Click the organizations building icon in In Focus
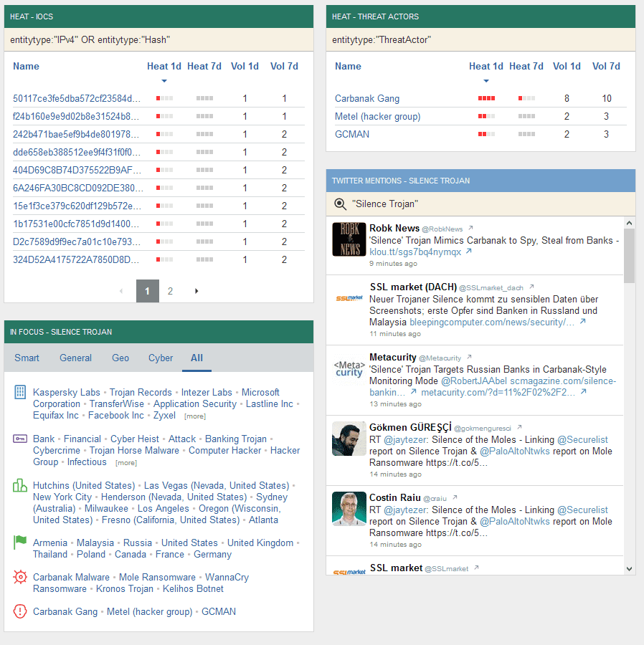The width and height of the screenshot is (644, 645). pyautogui.click(x=20, y=392)
